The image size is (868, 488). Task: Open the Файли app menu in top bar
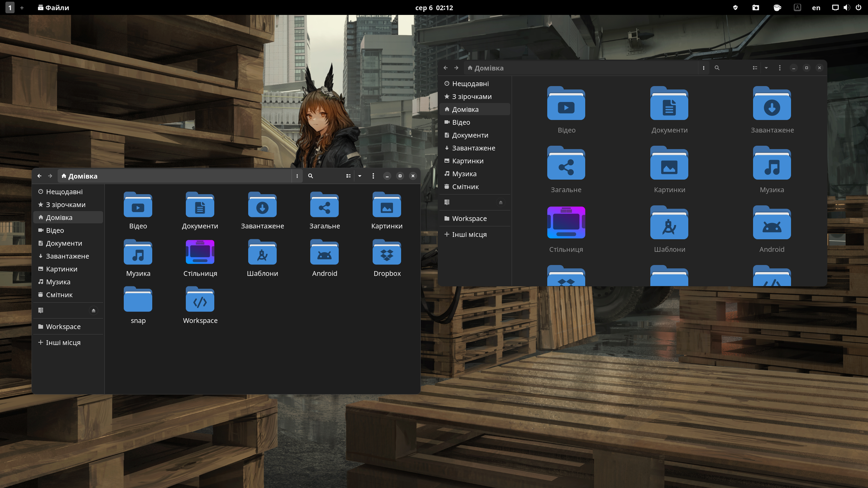(54, 7)
